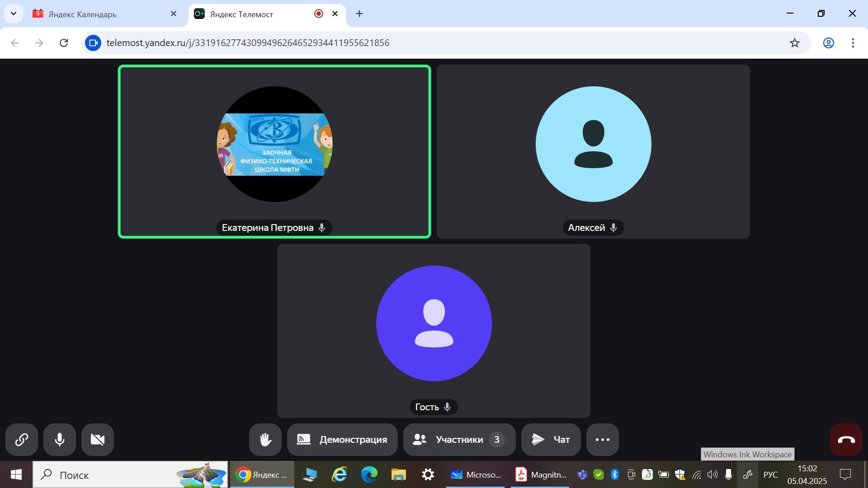Raise your hand in the call

[265, 440]
